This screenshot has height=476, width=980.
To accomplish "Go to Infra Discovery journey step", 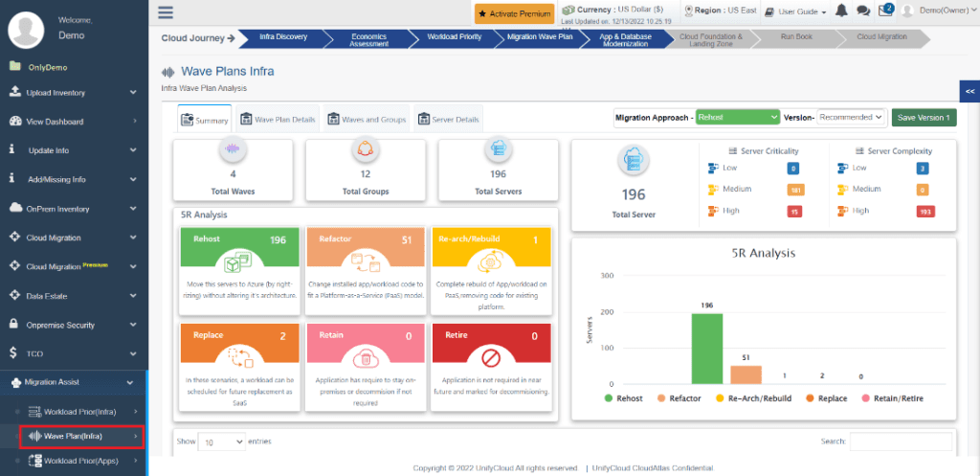I will [x=283, y=37].
